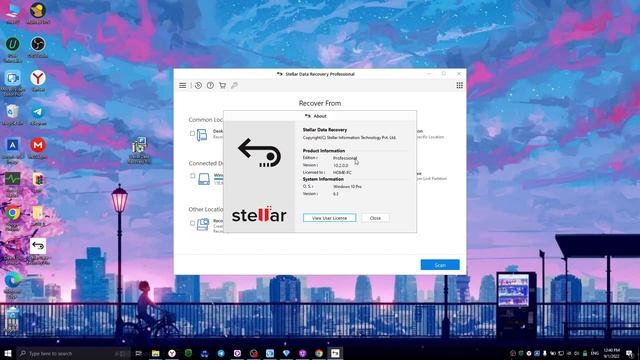640x360 pixels.
Task: Open the help question mark icon
Action: point(210,85)
